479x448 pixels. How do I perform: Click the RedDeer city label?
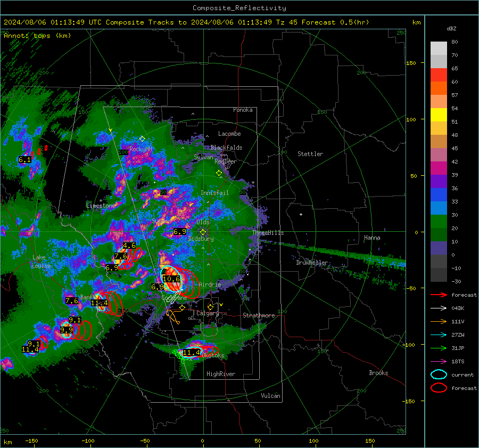point(226,161)
